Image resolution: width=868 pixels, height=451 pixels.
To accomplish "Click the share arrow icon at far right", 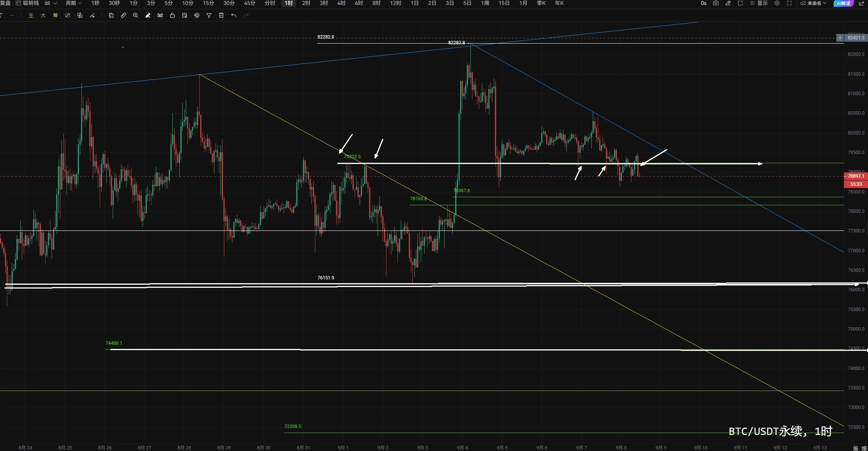I will click(862, 3).
